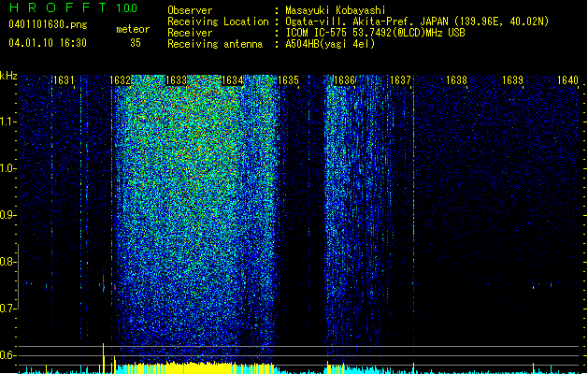This screenshot has height=374, width=588.
Task: Click the meteor count 35
Action: point(136,43)
